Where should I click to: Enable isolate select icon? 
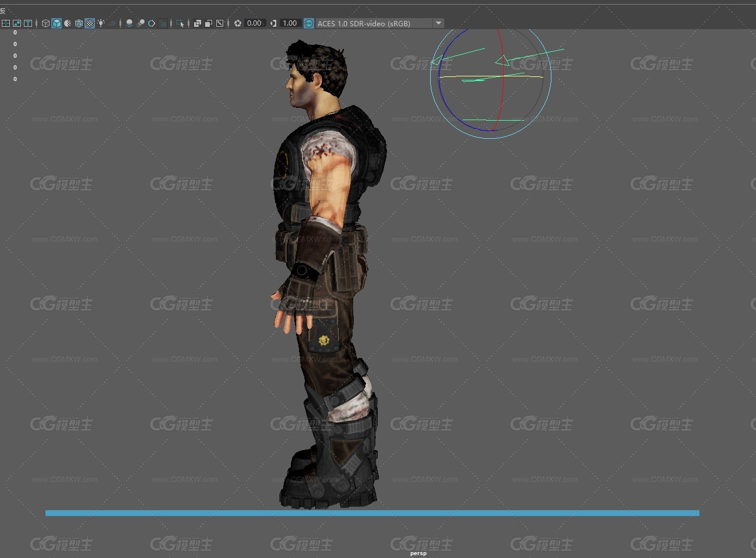(x=180, y=23)
